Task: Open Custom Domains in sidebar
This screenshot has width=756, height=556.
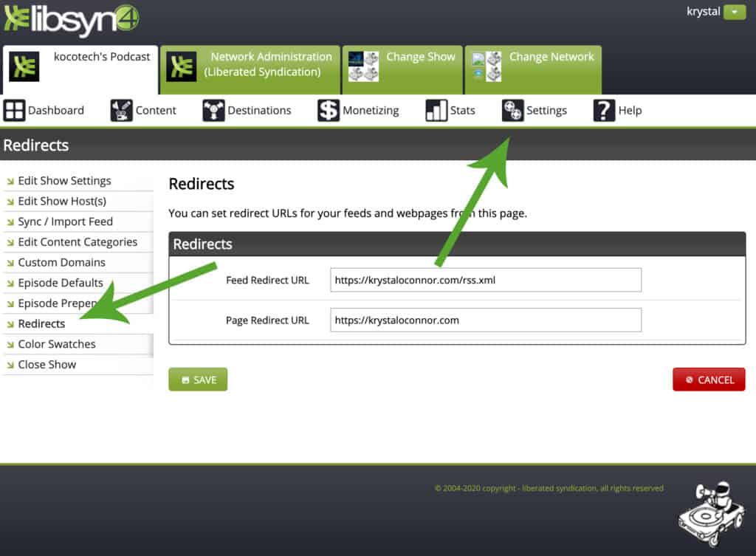Action: (61, 262)
